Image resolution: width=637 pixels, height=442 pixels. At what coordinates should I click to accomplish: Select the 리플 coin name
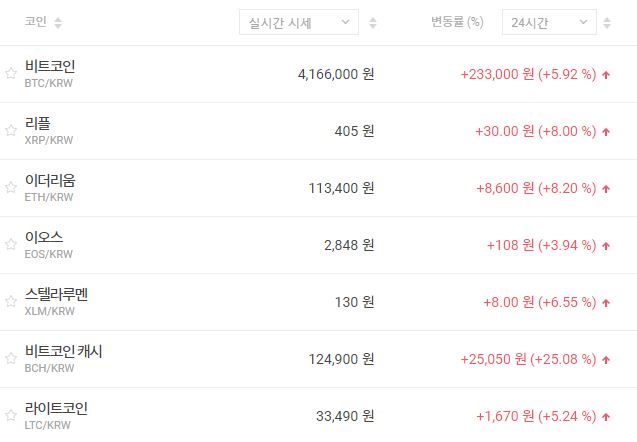point(38,123)
